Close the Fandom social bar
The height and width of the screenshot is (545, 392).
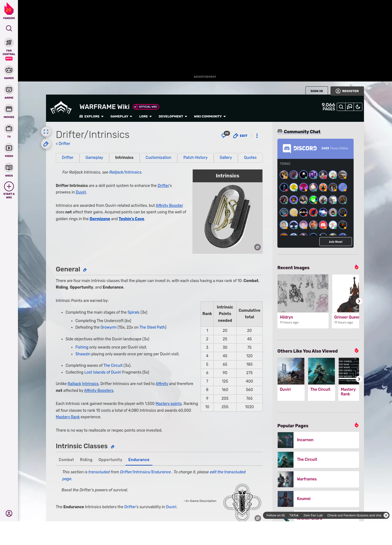click(386, 515)
